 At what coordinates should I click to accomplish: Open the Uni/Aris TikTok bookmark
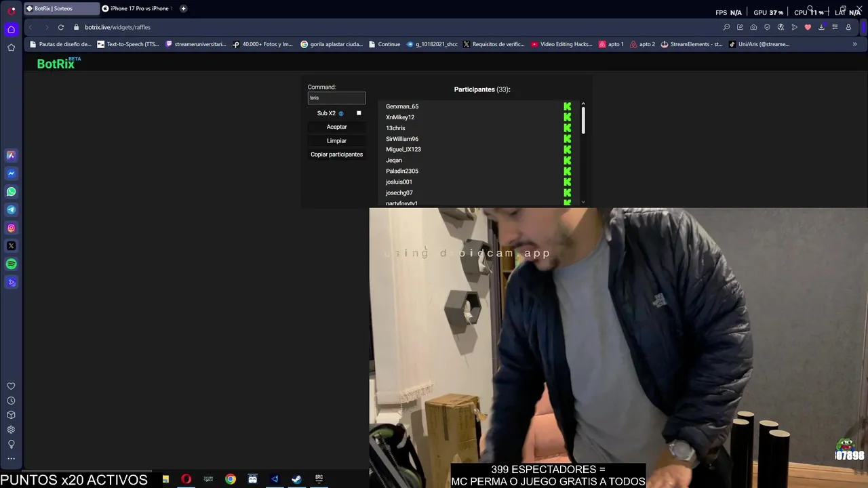tap(759, 44)
